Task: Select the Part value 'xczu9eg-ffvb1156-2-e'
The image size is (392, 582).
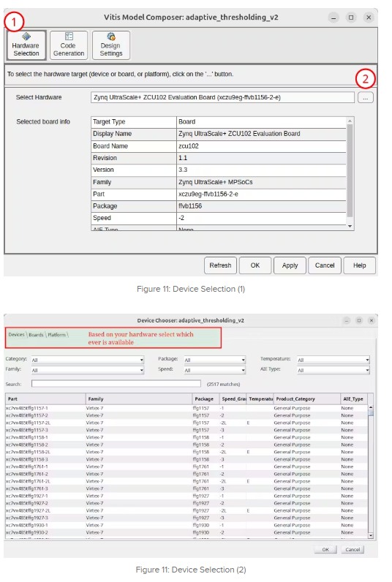Action: [x=261, y=194]
